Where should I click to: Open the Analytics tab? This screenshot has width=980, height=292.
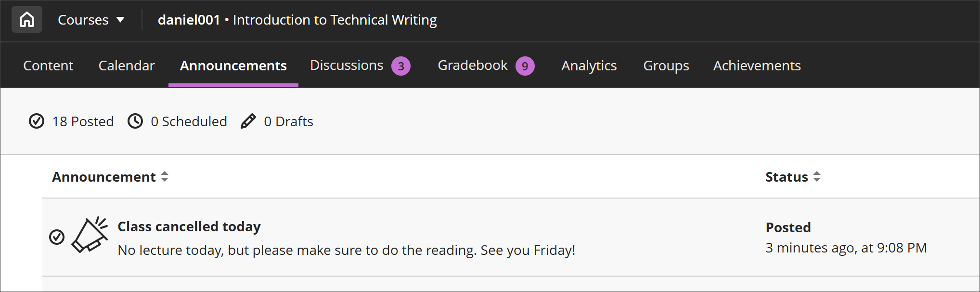(589, 66)
